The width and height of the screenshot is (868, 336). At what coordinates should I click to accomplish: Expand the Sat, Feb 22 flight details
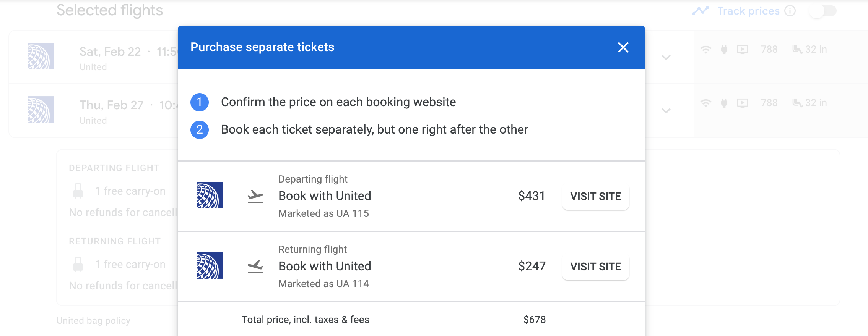click(666, 57)
